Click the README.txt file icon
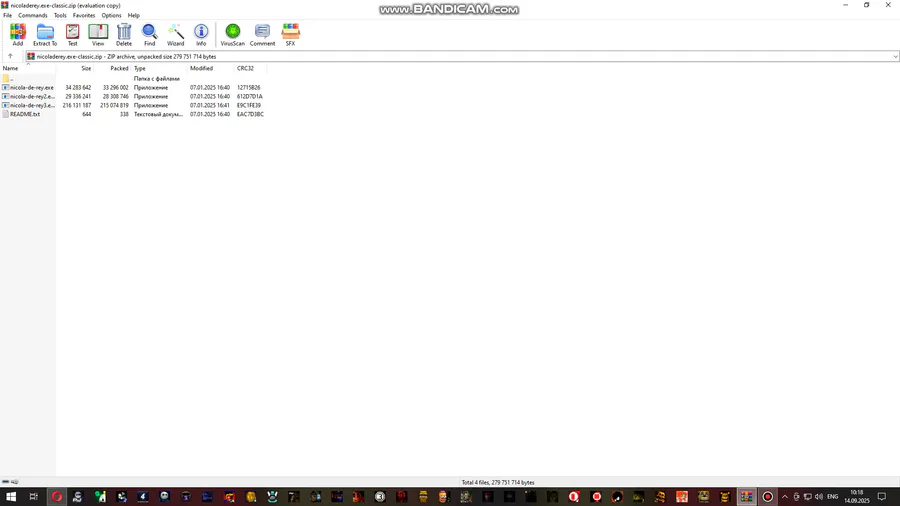This screenshot has height=506, width=900. [x=6, y=114]
